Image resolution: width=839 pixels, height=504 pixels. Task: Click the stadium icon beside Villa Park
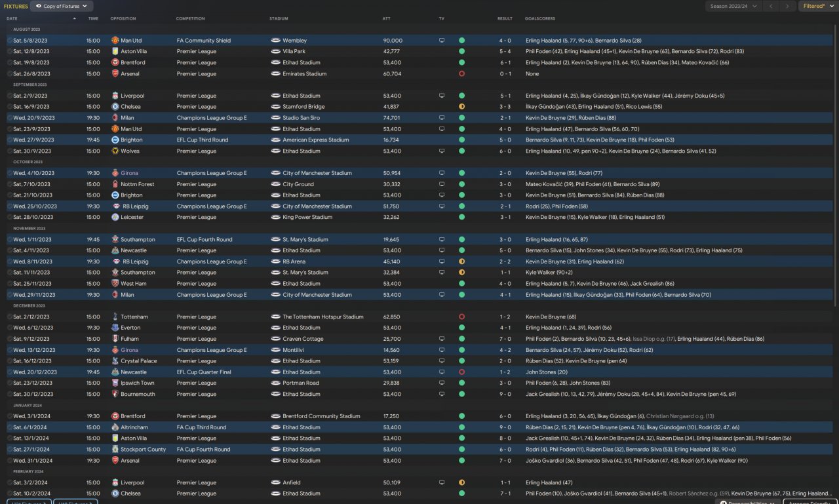pos(275,52)
